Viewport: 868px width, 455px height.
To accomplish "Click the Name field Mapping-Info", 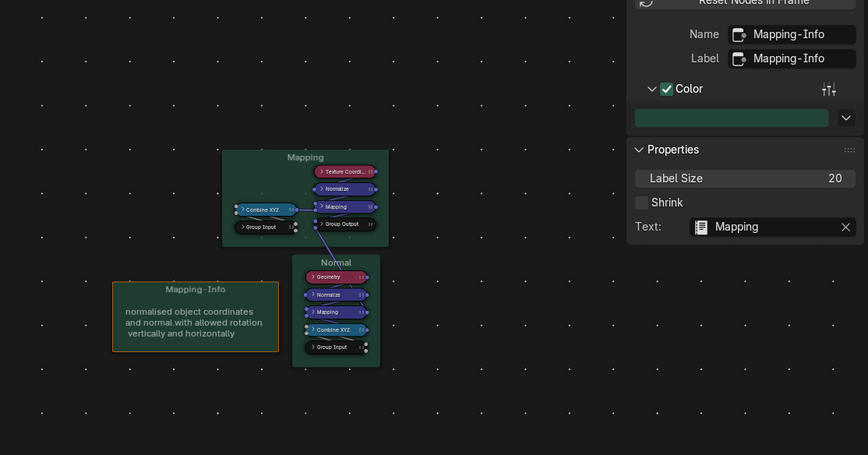I will pos(792,35).
